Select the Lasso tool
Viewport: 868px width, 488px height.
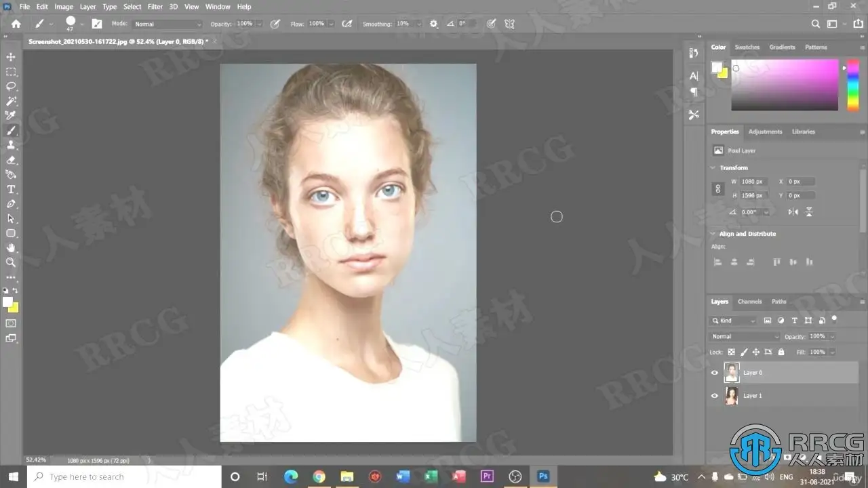pos(11,86)
